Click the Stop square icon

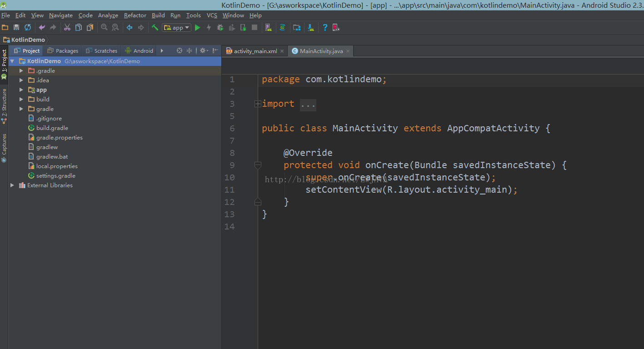tap(255, 28)
